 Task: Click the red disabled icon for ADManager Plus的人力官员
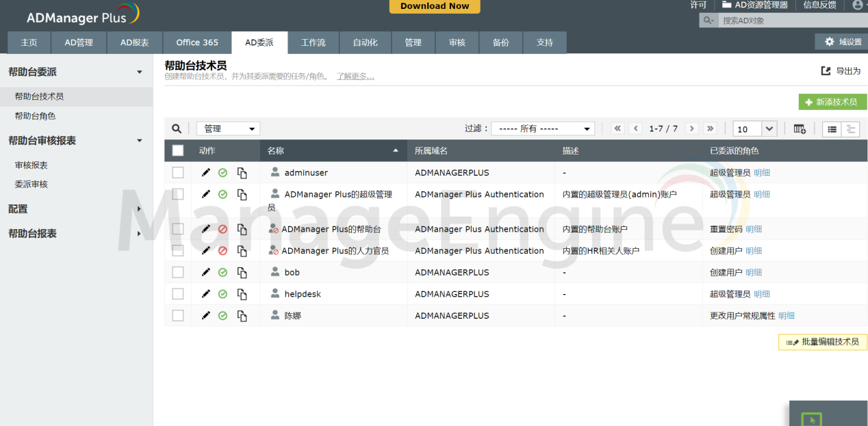tap(222, 251)
